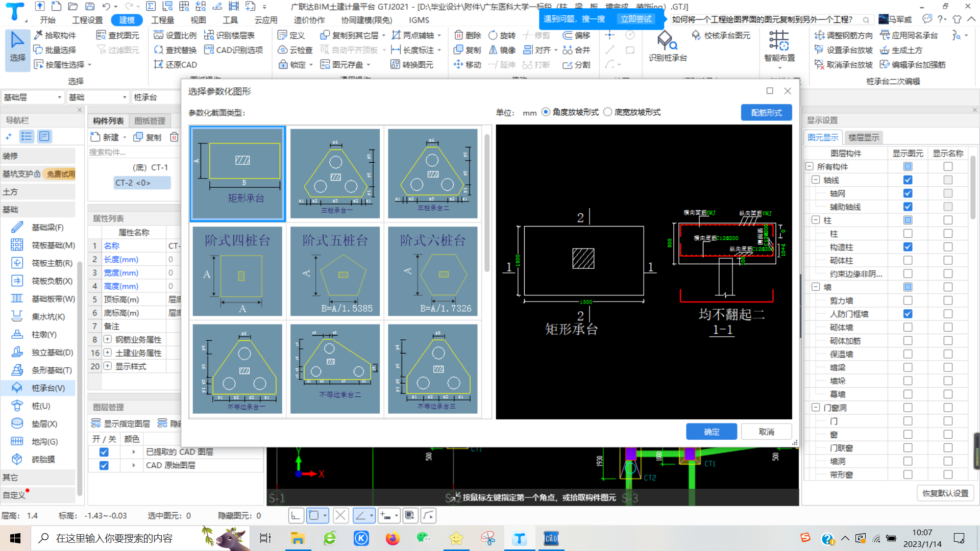
Task: Click 确定 to confirm shape
Action: click(712, 432)
